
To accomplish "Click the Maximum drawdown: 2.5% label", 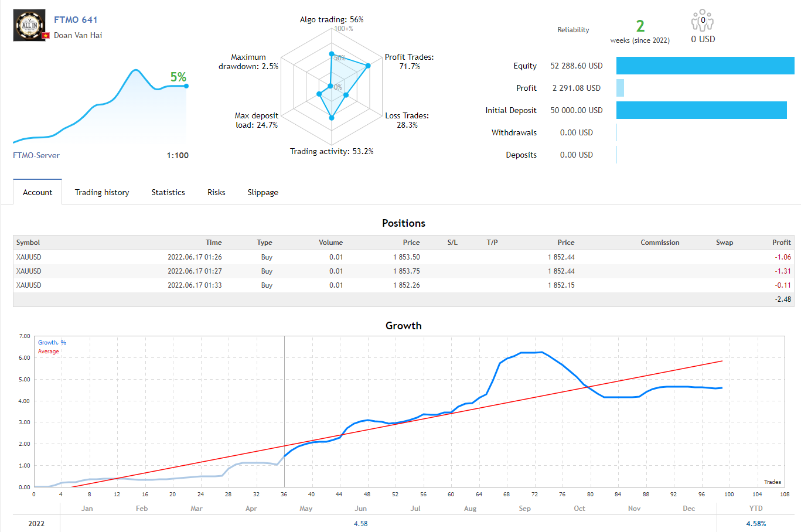I will pyautogui.click(x=248, y=62).
